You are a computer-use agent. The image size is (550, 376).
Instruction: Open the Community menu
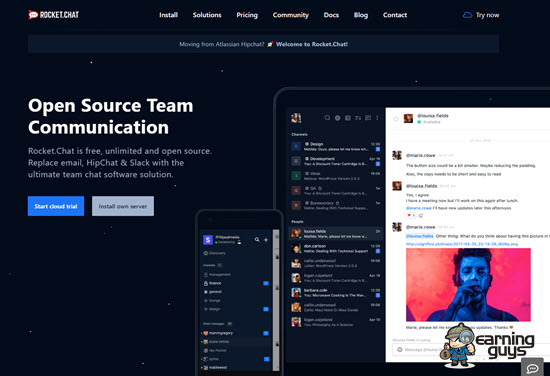click(291, 15)
